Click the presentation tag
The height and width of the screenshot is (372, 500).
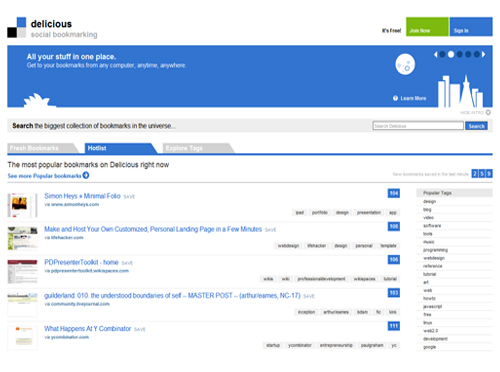(x=369, y=213)
